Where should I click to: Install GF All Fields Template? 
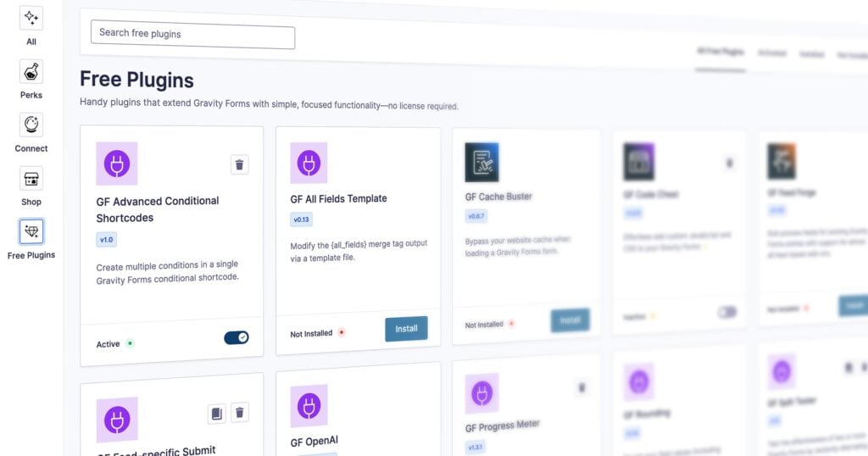point(406,329)
